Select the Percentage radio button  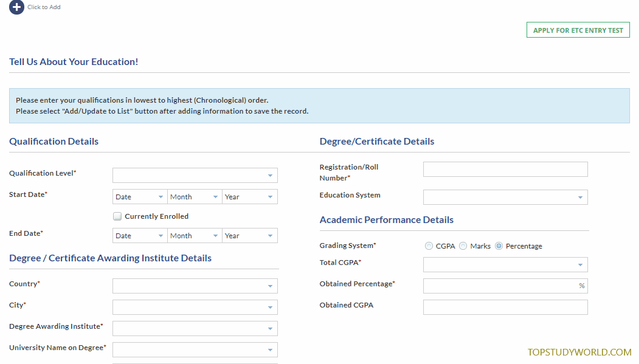click(x=499, y=246)
